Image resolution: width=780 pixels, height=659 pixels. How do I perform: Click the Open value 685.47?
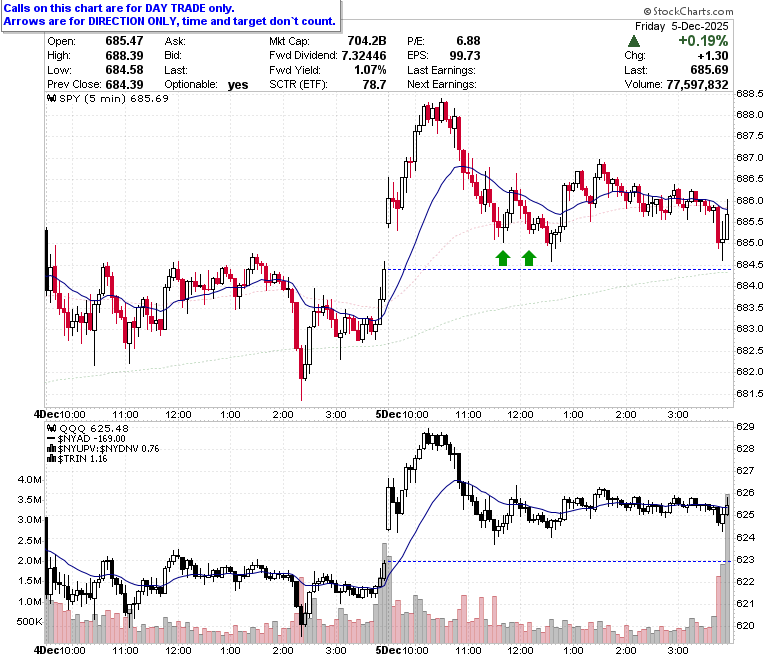pos(124,41)
